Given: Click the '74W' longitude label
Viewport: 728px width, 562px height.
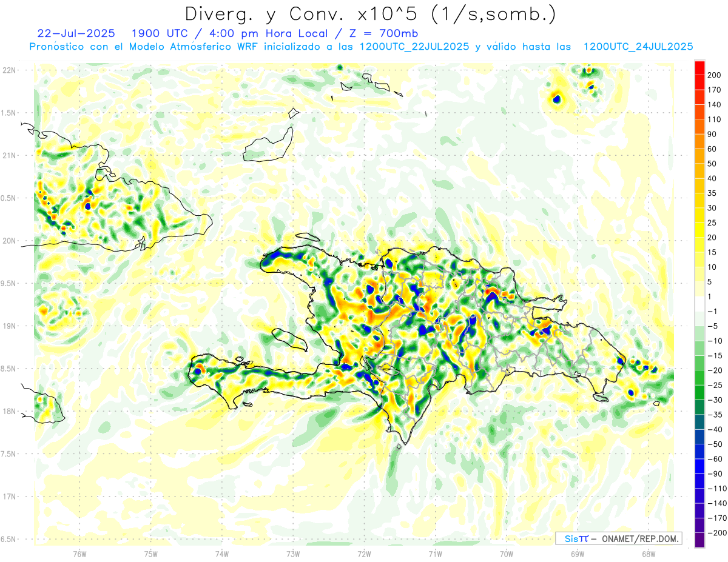Looking at the screenshot, I should tap(221, 553).
